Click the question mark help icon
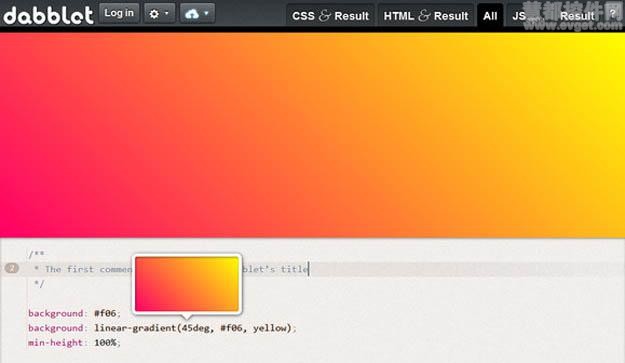Image resolution: width=625 pixels, height=363 pixels. [612, 14]
